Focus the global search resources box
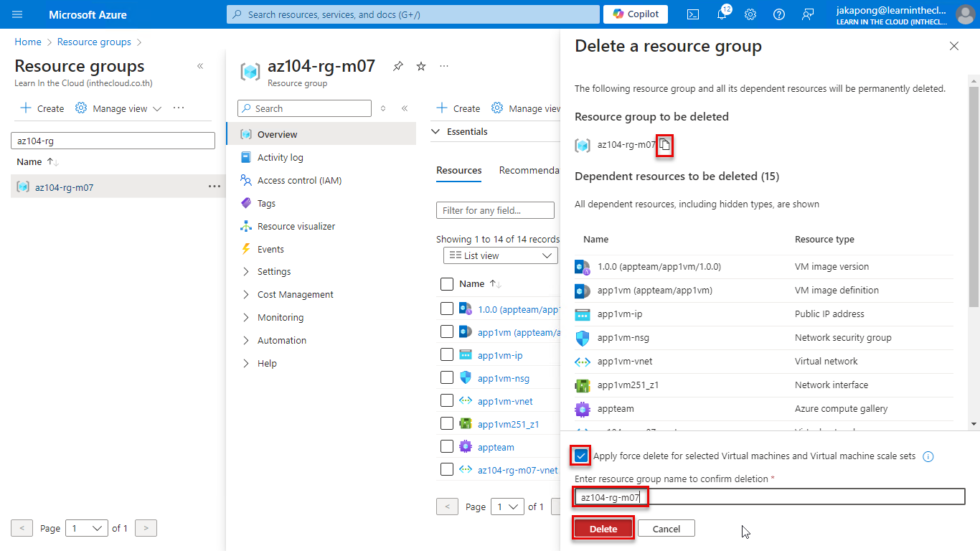Viewport: 980px width, 551px height. 413,14
